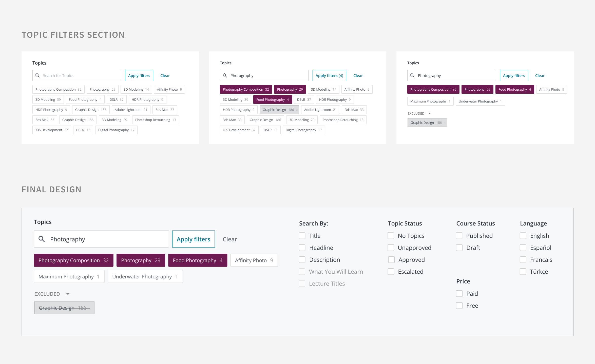595x364 pixels.
Task: Deselect the Food Photography 4 tag in the second panel
Action: [x=273, y=99]
